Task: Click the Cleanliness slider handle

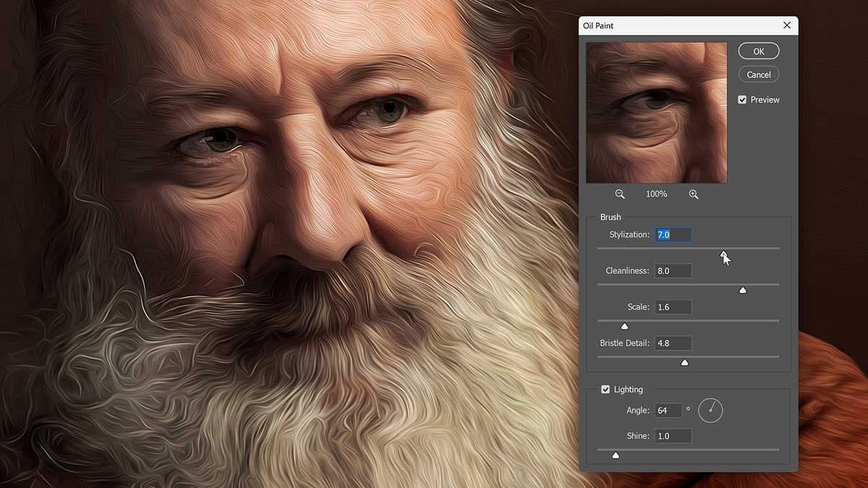Action: pos(742,290)
